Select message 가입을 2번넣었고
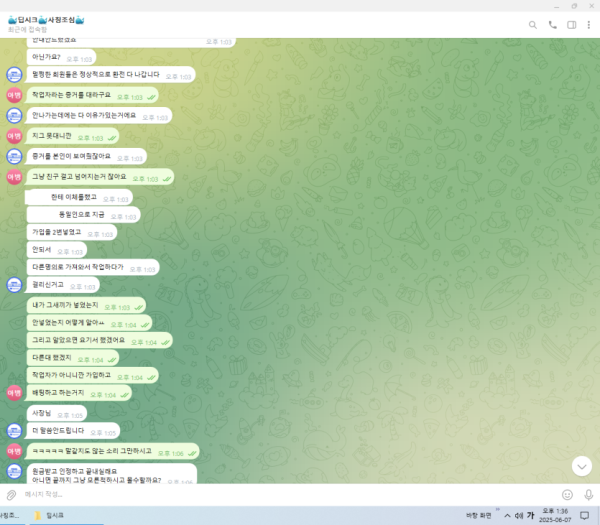 (72, 232)
